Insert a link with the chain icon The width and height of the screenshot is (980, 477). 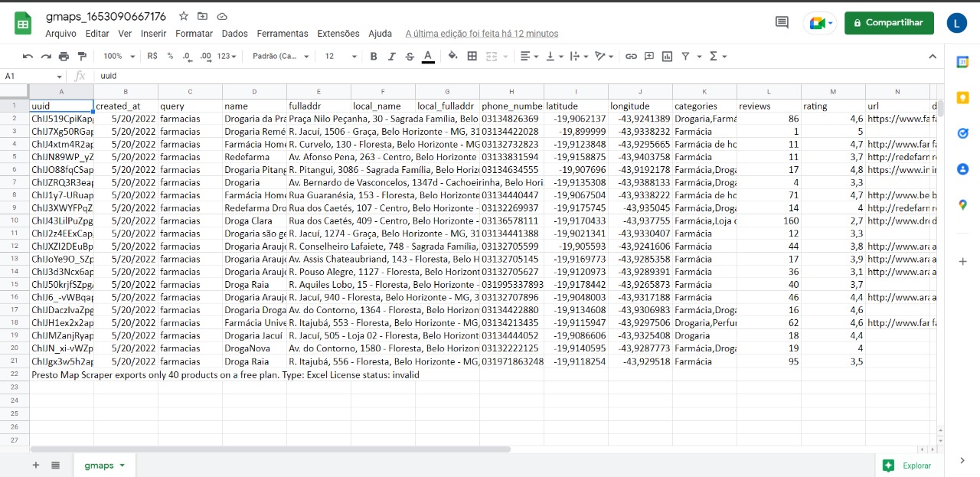pyautogui.click(x=631, y=56)
